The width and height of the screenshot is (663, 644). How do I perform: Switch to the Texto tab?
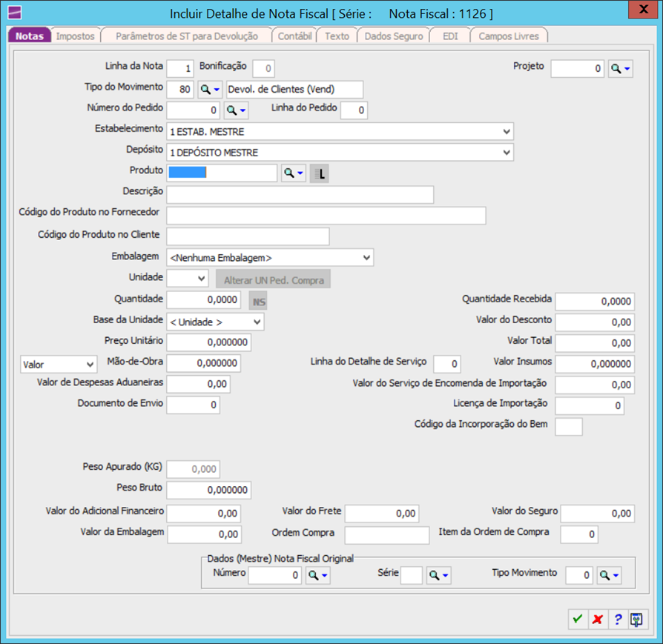point(337,36)
